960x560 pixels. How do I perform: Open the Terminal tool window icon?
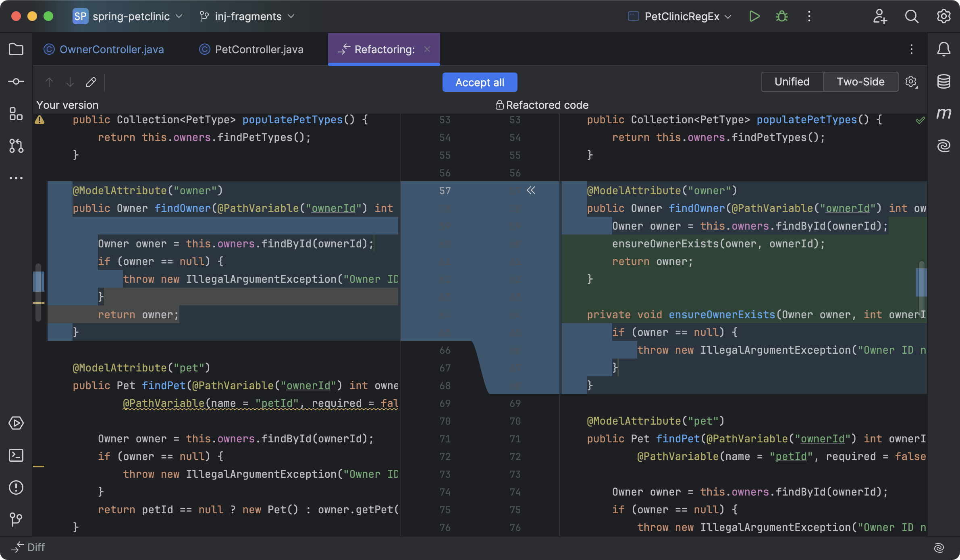click(16, 455)
